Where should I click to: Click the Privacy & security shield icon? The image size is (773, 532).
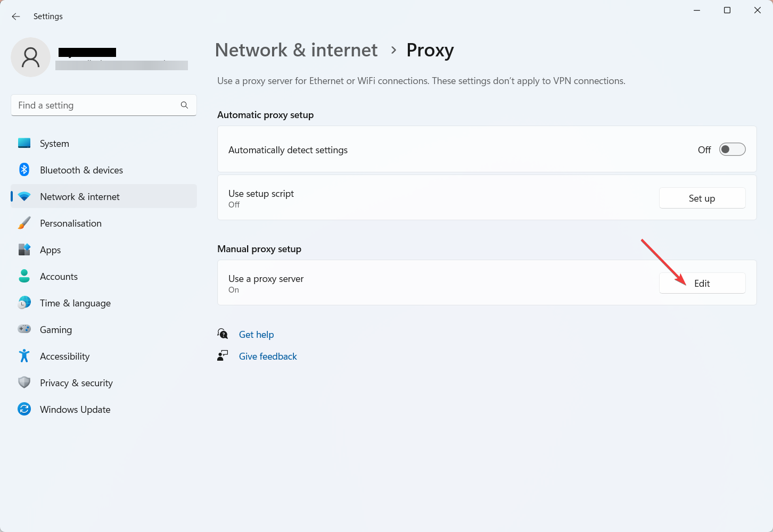tap(24, 383)
